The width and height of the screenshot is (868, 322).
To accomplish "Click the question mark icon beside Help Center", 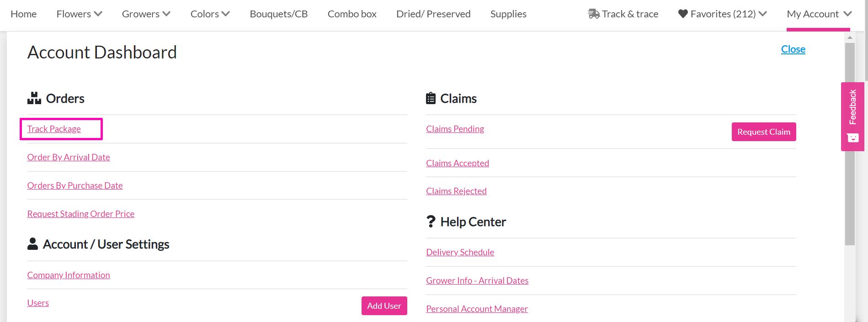I will (430, 221).
